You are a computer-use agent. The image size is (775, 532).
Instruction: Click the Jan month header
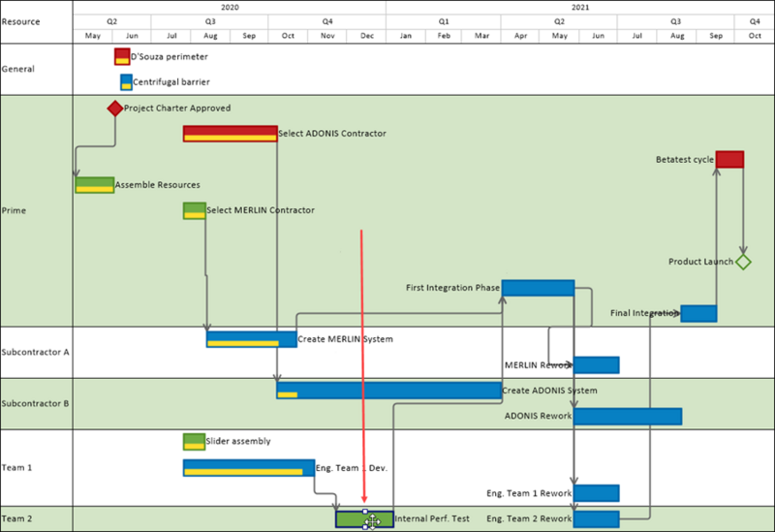[405, 36]
